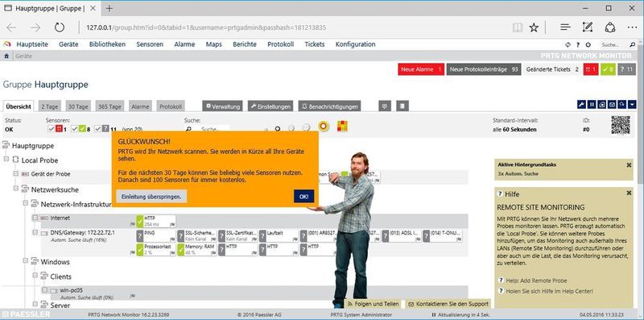
Task: Collapse the Netzwerksuche group
Action: [x=16, y=189]
